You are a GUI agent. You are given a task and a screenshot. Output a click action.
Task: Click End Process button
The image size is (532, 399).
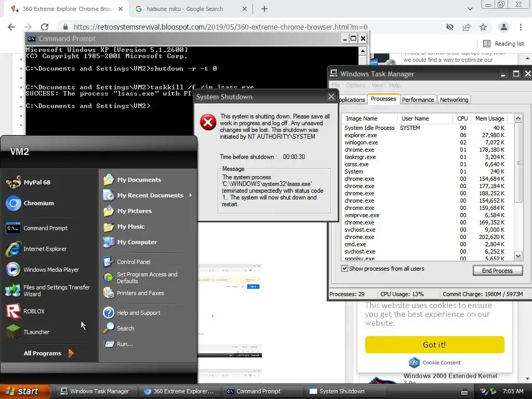coord(497,271)
